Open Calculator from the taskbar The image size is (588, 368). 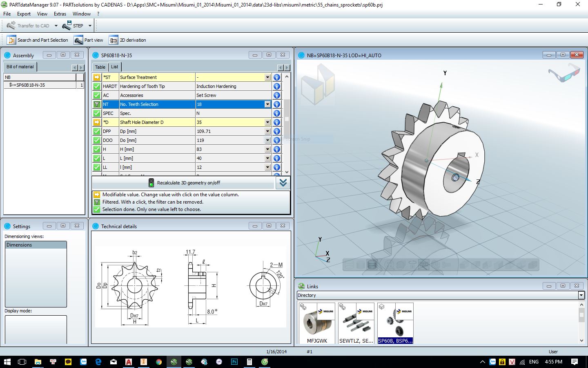(249, 362)
